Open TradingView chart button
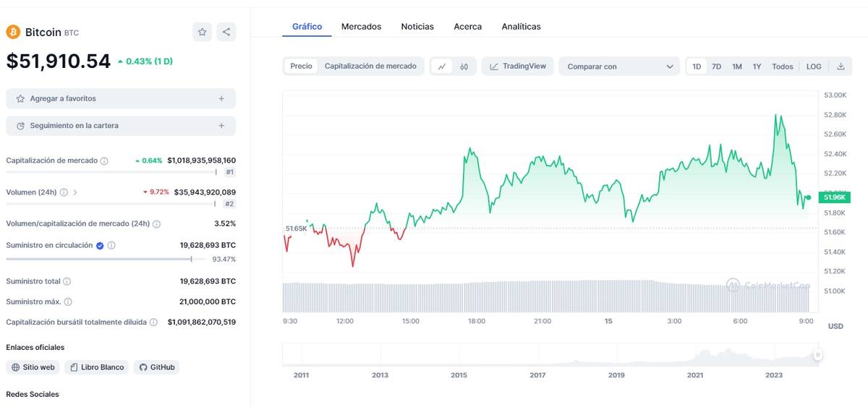Screen dimensions: 868x407 518,67
